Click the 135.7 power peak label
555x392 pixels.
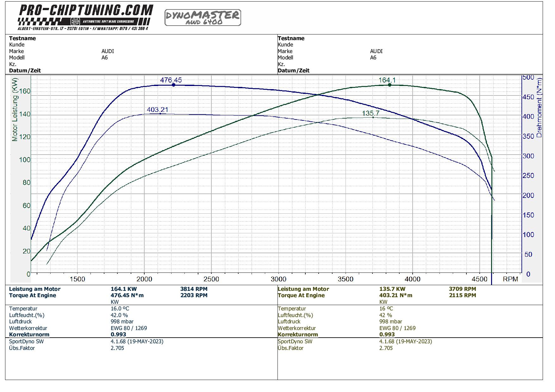click(371, 113)
